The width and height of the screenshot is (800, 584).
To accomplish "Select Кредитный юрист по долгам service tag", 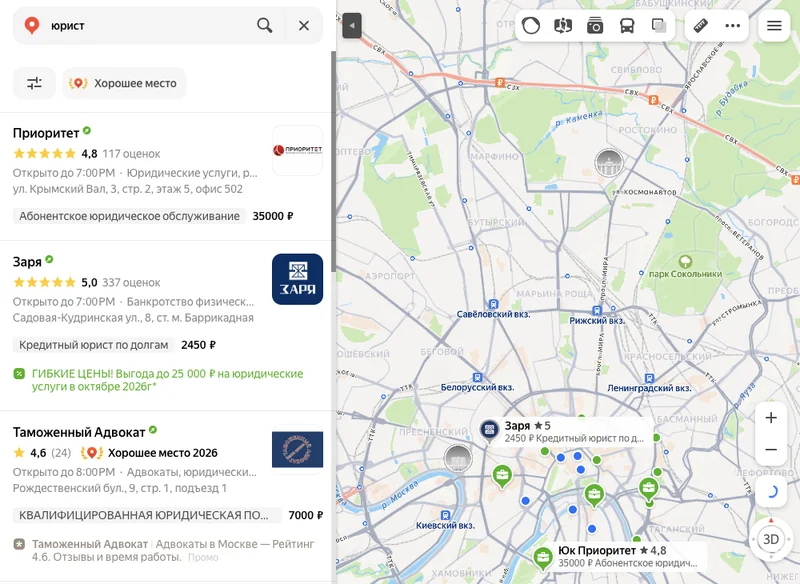I will click(x=94, y=345).
